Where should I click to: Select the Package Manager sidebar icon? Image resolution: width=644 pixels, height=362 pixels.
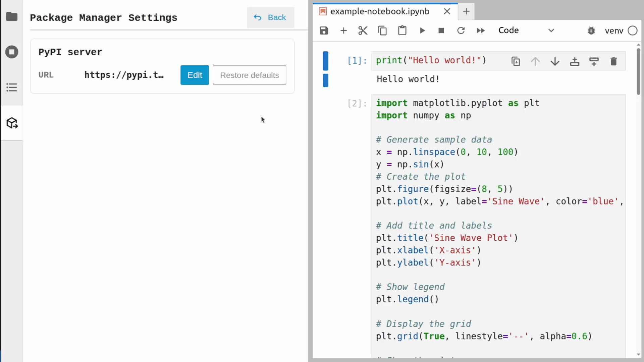click(x=12, y=123)
